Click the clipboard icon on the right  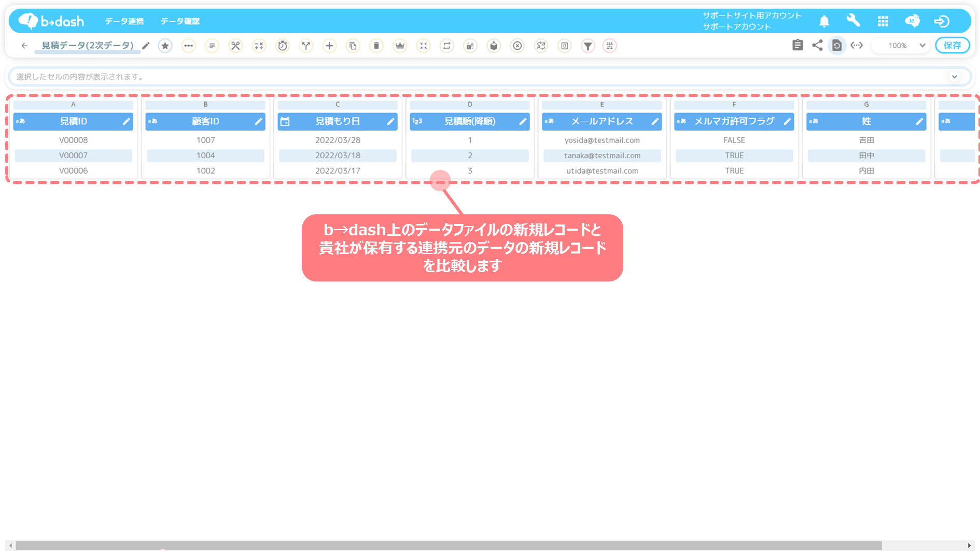point(797,46)
